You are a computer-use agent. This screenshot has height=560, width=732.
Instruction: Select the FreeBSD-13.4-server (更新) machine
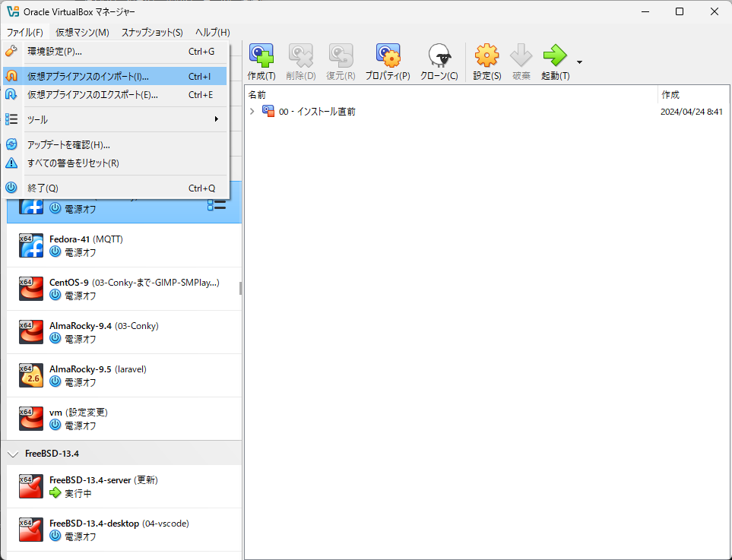coord(124,487)
